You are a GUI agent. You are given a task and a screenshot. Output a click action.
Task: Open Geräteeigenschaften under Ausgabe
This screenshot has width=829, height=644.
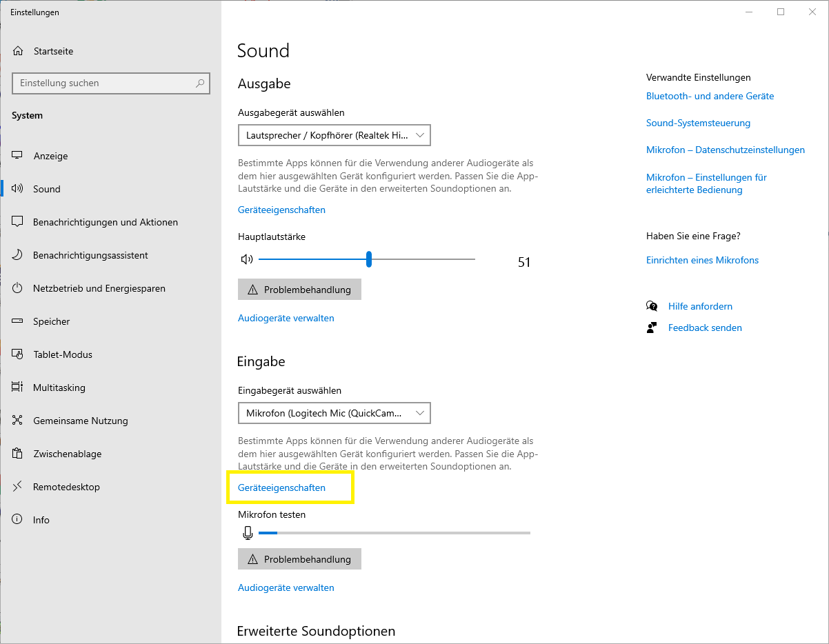pyautogui.click(x=281, y=210)
